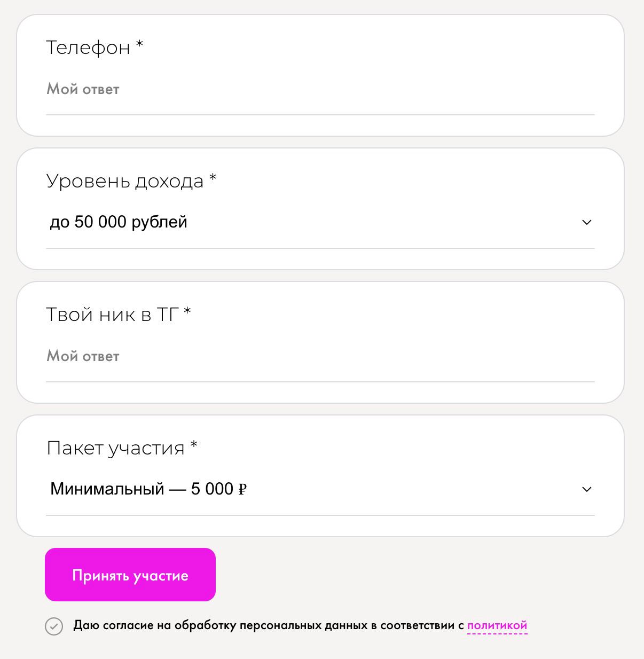
Task: Click the required asterisk beside Телефон
Action: pos(139,44)
